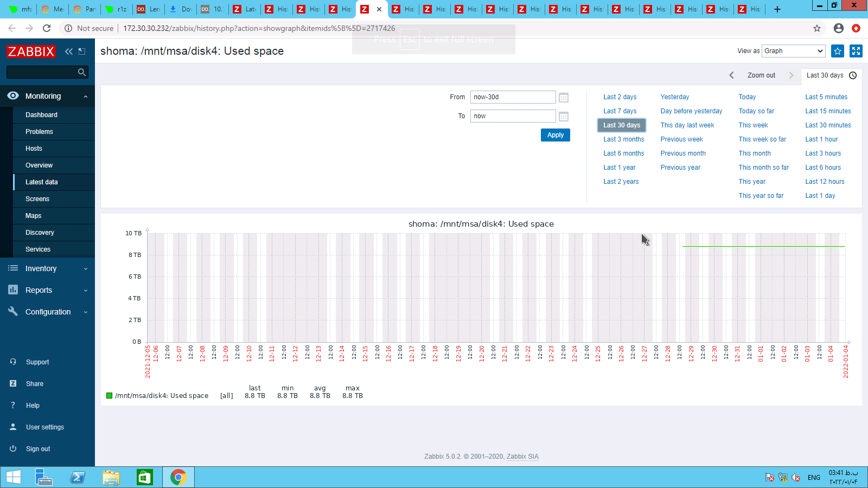Click the Zoom out button
This screenshot has height=488, width=868.
coord(761,75)
